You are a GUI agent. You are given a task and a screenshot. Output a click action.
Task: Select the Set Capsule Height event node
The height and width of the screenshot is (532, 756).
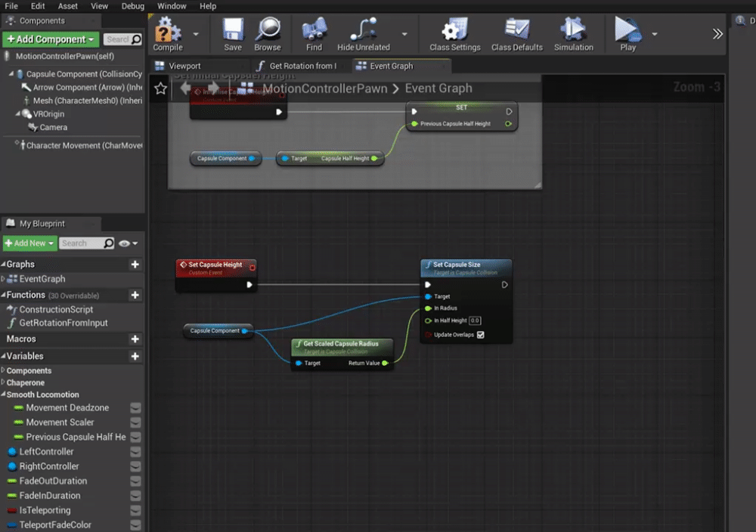(216, 275)
